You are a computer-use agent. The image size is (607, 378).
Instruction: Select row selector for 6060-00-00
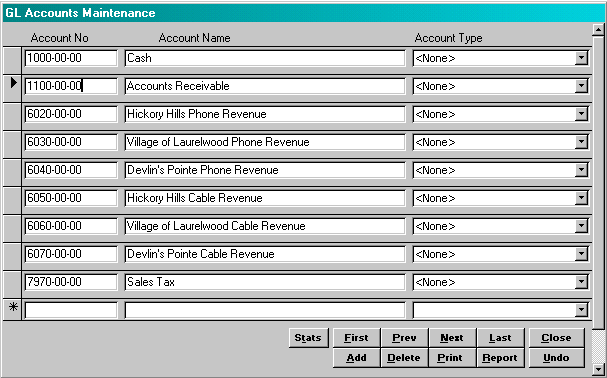pyautogui.click(x=12, y=228)
